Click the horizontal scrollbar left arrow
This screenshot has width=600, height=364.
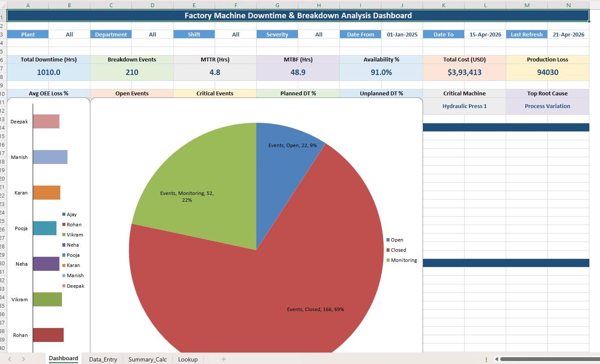click(496, 359)
